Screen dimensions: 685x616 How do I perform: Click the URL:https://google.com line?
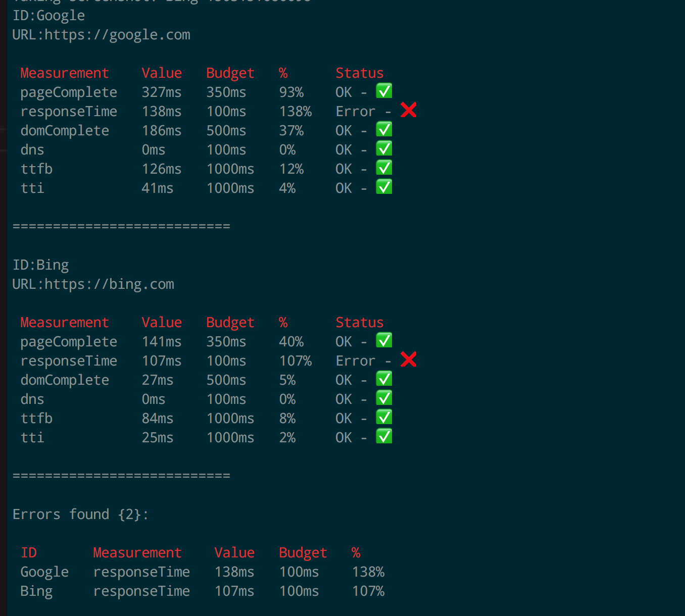[x=102, y=35]
